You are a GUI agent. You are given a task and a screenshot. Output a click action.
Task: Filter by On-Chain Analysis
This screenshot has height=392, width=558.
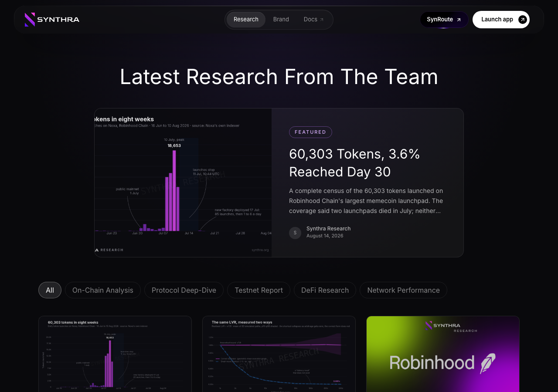(103, 290)
